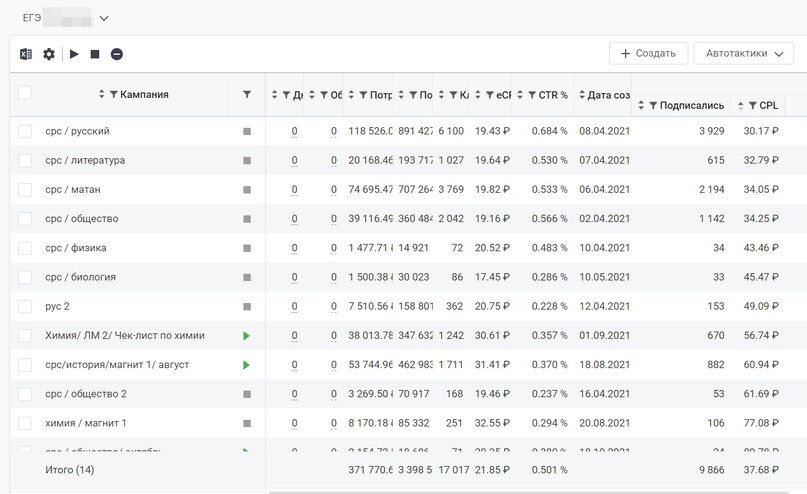
Task: Open campaign срс / общество 2
Action: (x=86, y=394)
